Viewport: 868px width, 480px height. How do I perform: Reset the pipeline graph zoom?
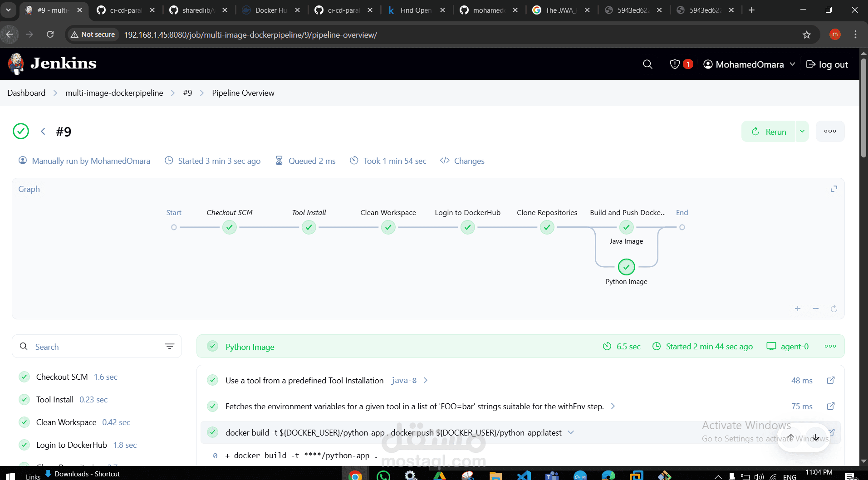tap(834, 309)
